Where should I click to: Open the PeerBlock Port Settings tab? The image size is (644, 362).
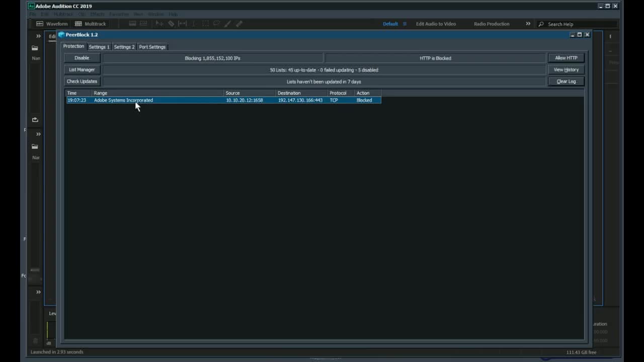152,47
